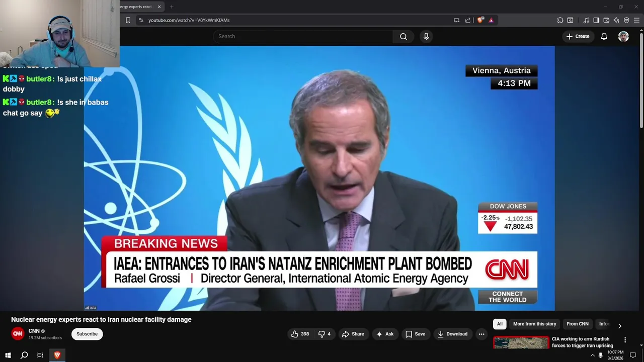Click the video player to pause

pyautogui.click(x=319, y=178)
